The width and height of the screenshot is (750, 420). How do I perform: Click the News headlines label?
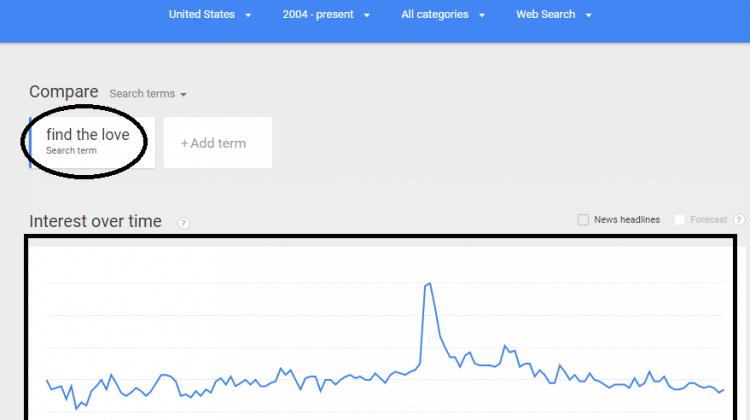(x=627, y=220)
